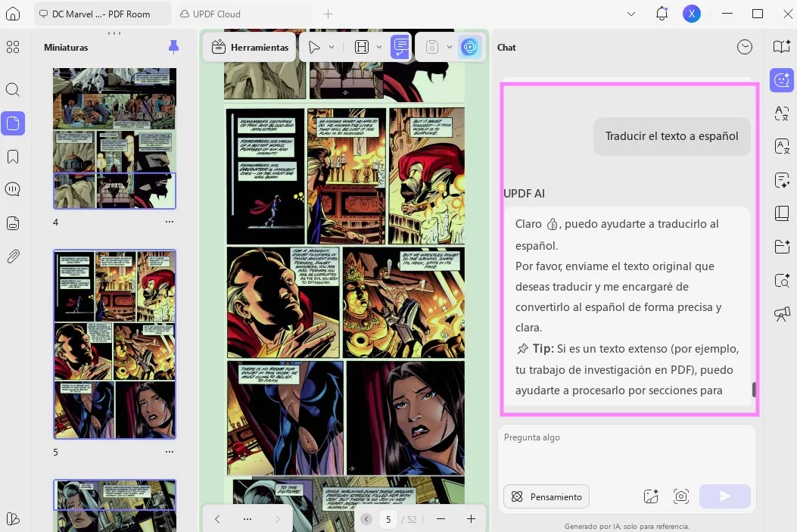Toggle Pensamiento mode

pos(546,496)
